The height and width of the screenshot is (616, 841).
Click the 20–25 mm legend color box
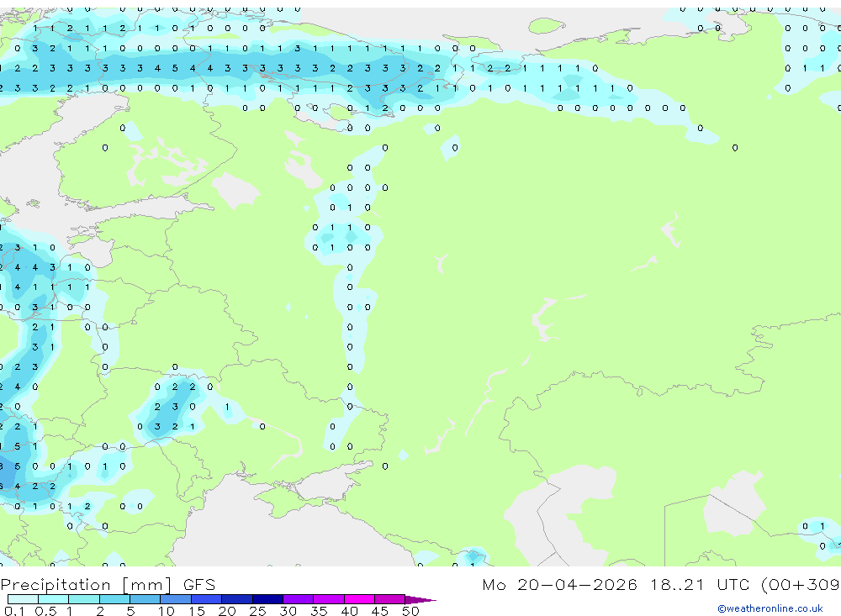pyautogui.click(x=236, y=599)
